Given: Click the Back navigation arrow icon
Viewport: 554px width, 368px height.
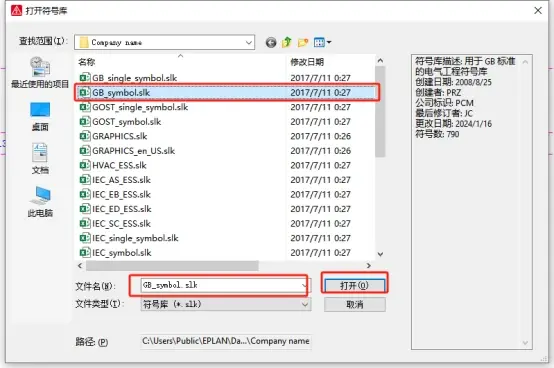Looking at the screenshot, I should 271,43.
